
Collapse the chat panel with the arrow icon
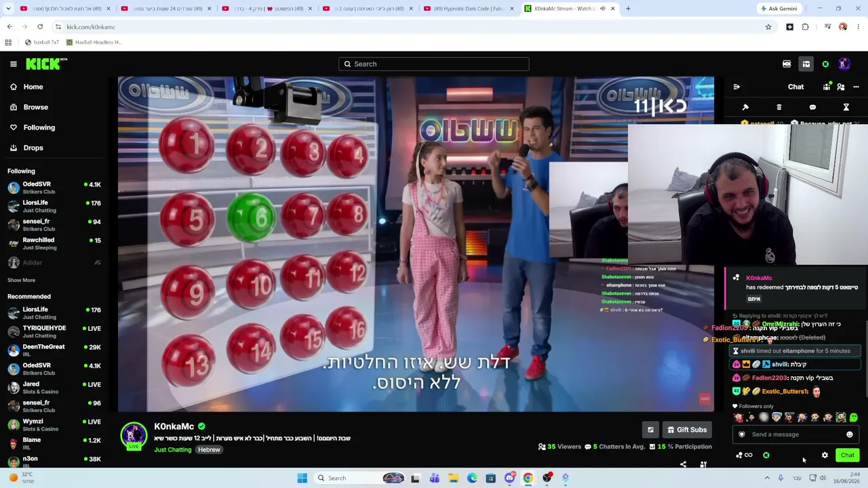tap(736, 87)
